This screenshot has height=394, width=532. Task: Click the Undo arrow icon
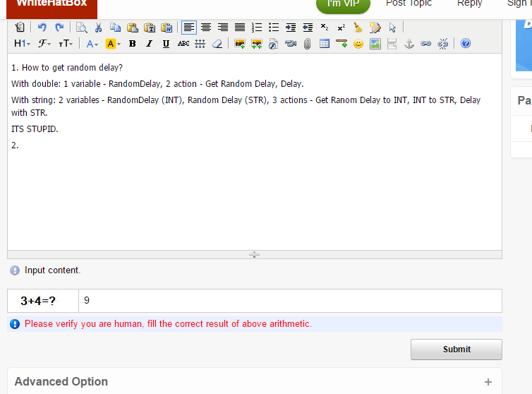42,28
